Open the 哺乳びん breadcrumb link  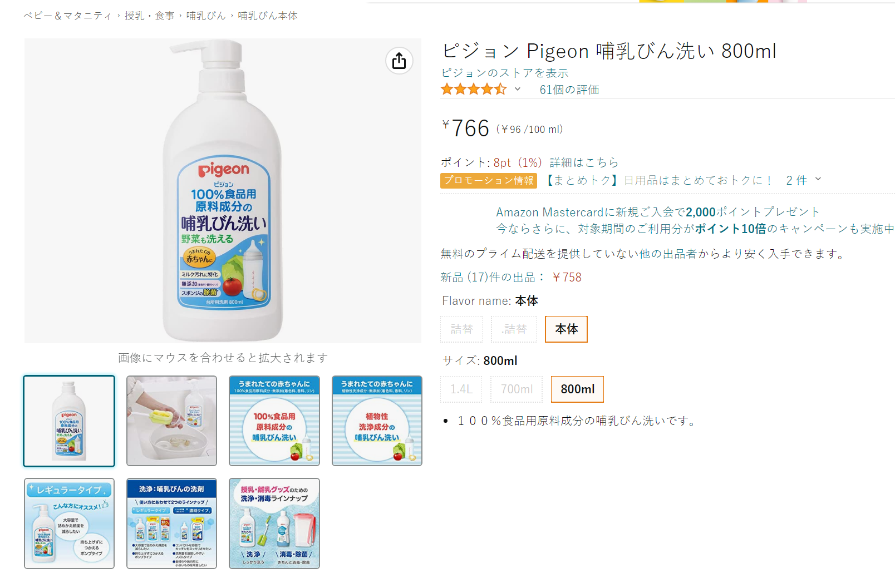coord(206,16)
